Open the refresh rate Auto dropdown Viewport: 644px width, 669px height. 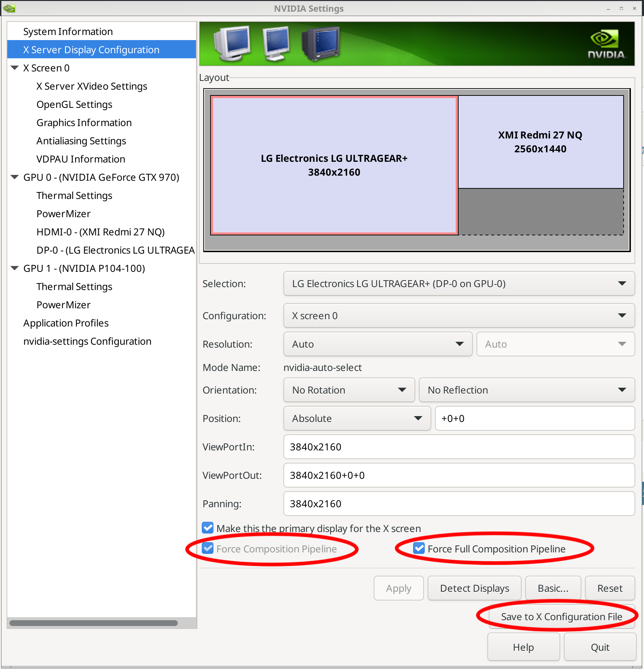555,344
